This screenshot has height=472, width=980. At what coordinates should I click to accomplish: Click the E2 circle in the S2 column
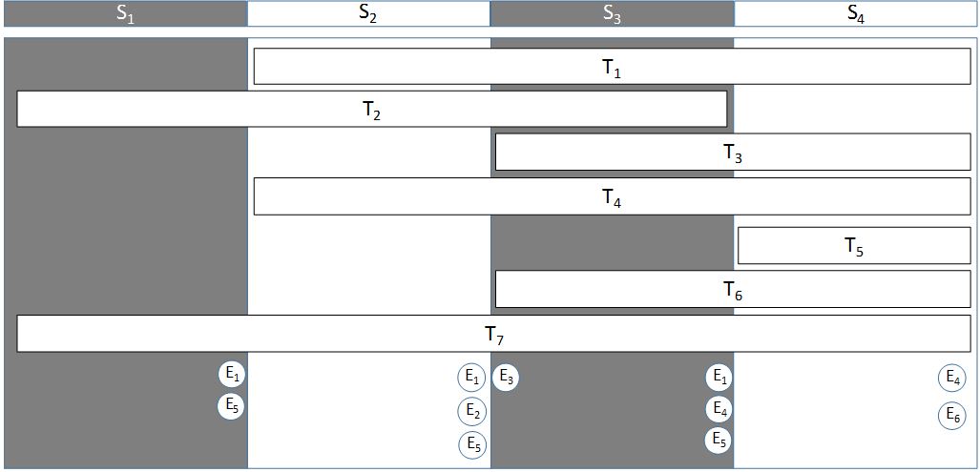point(472,411)
